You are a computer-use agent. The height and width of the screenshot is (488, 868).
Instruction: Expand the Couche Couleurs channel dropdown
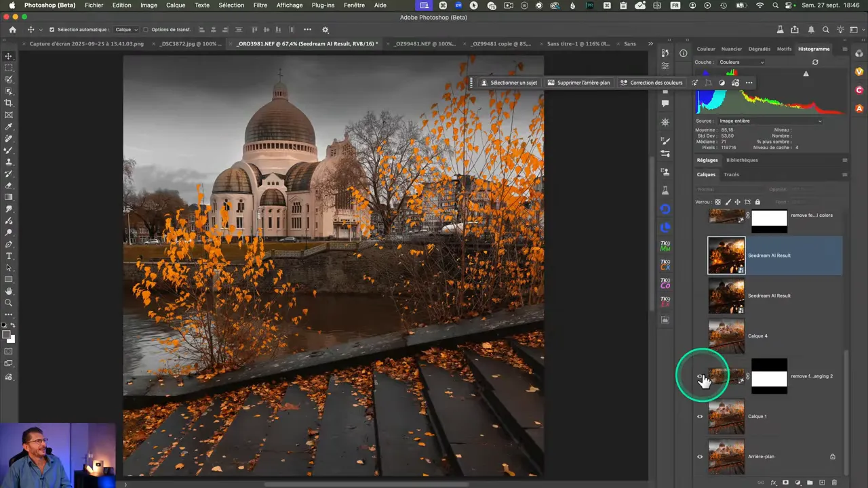[741, 62]
